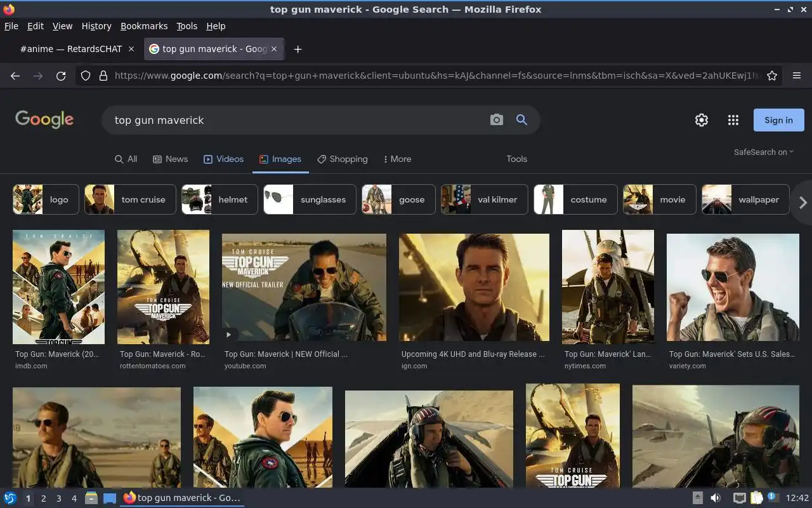Close the top gun maverick tab
The height and width of the screenshot is (508, 812).
274,49
